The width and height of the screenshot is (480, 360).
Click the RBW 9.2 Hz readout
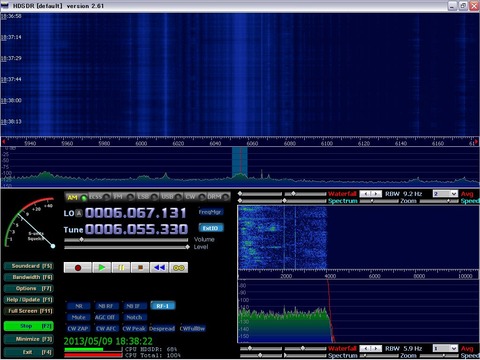tap(403, 194)
